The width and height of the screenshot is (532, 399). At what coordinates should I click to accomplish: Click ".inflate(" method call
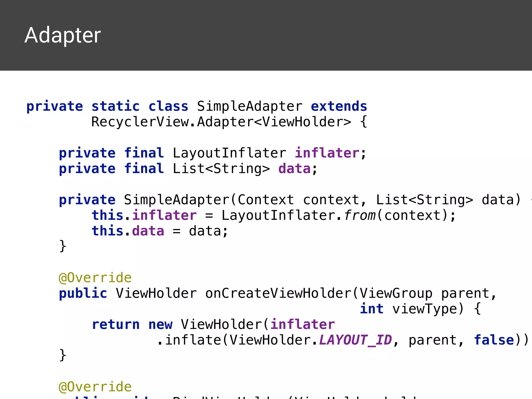tap(193, 340)
